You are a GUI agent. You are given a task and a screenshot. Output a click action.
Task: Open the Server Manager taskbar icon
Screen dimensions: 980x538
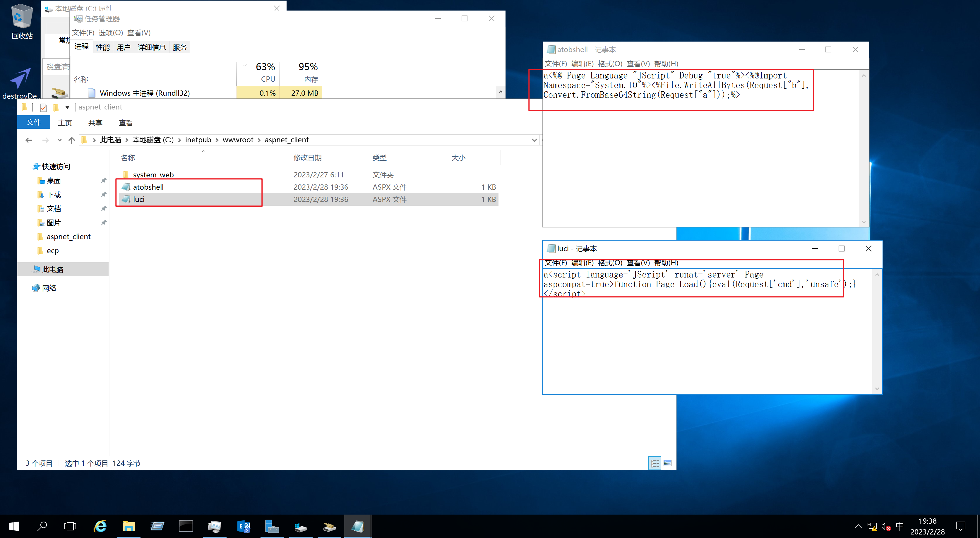click(272, 526)
